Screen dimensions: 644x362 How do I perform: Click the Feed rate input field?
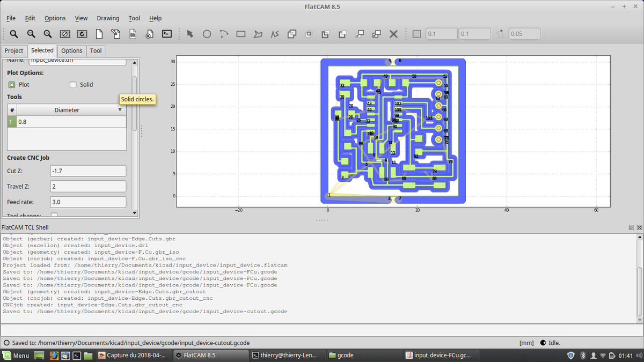pos(88,202)
